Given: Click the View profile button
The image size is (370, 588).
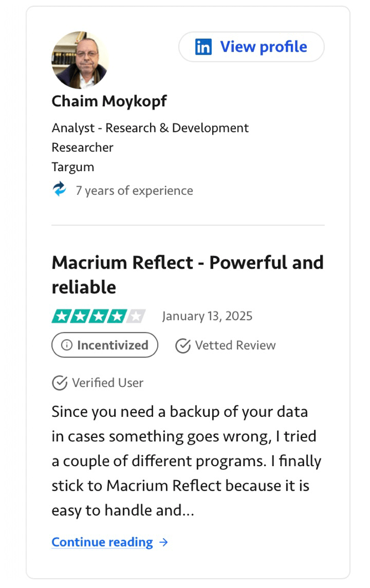Looking at the screenshot, I should (251, 47).
